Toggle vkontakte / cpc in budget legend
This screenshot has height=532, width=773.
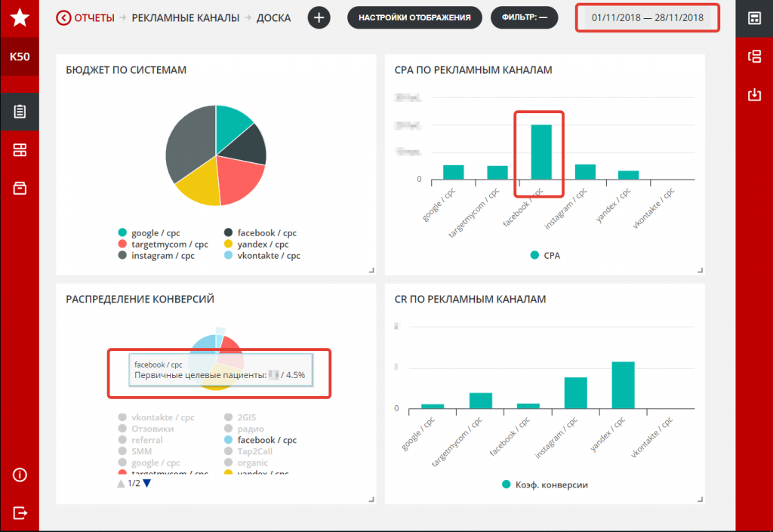click(x=262, y=255)
